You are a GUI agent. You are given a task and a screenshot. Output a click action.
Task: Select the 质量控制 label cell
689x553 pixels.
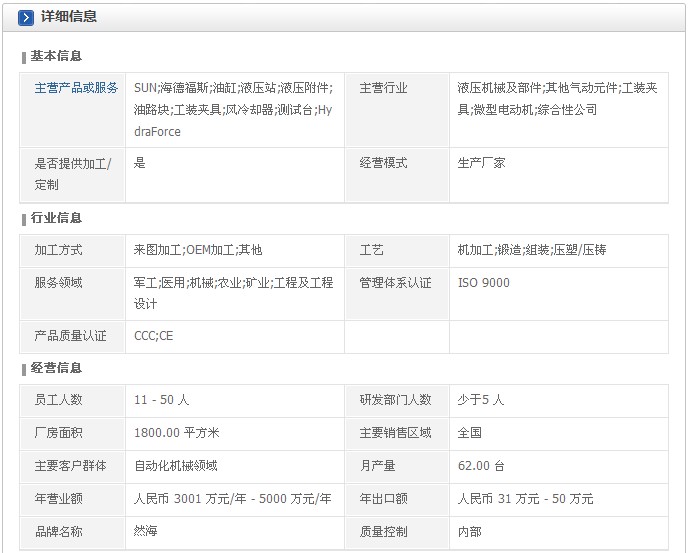coord(397,532)
